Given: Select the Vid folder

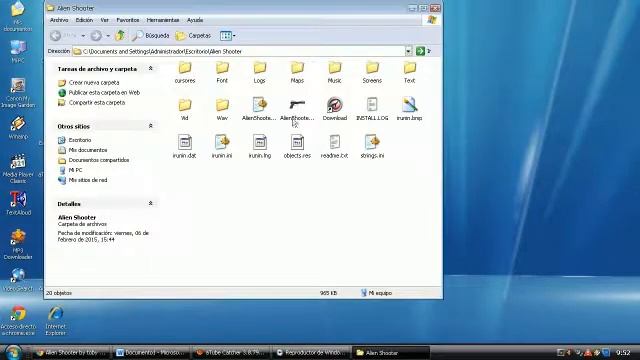Looking at the screenshot, I should [184, 109].
